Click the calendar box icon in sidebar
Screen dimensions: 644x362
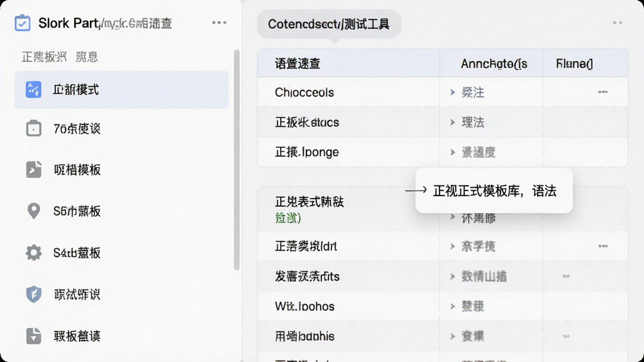click(34, 128)
